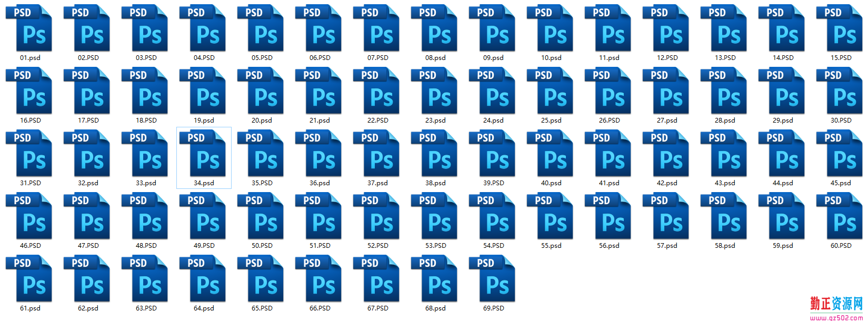Click the label 14.PSD
The height and width of the screenshot is (321, 868).
[783, 58]
